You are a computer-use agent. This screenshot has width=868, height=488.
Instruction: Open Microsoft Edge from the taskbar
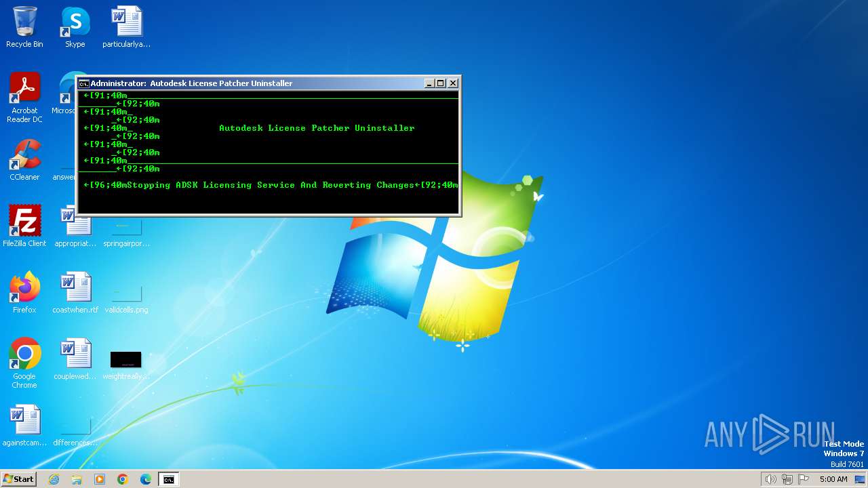click(146, 479)
